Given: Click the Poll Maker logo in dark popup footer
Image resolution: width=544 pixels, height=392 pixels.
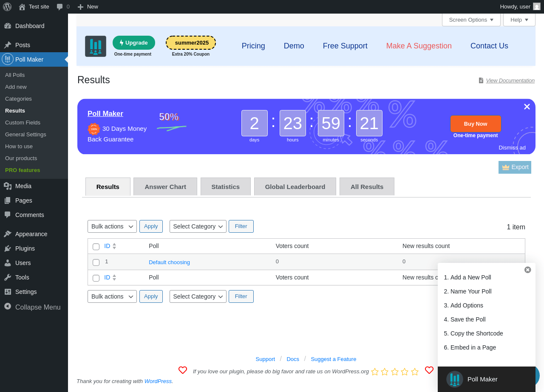Looking at the screenshot, I should [x=455, y=379].
